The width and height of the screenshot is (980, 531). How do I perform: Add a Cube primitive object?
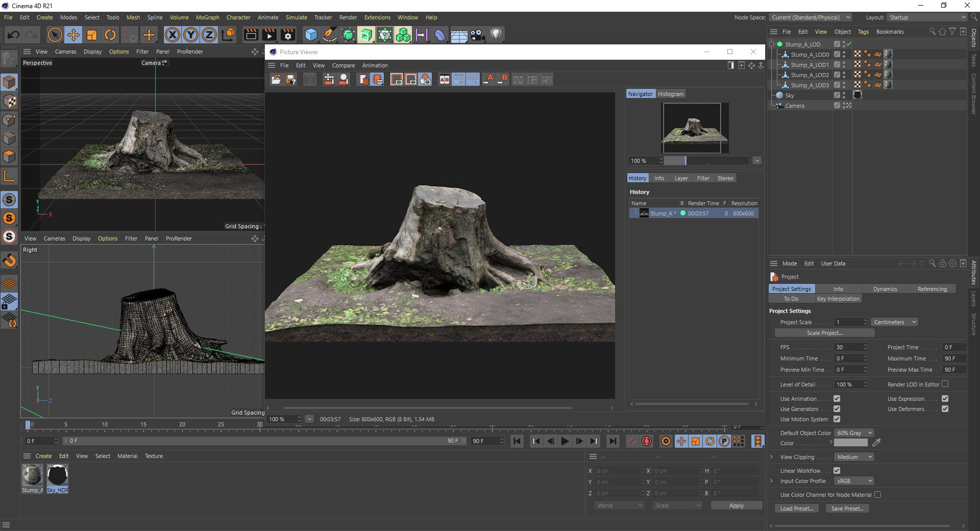click(311, 35)
